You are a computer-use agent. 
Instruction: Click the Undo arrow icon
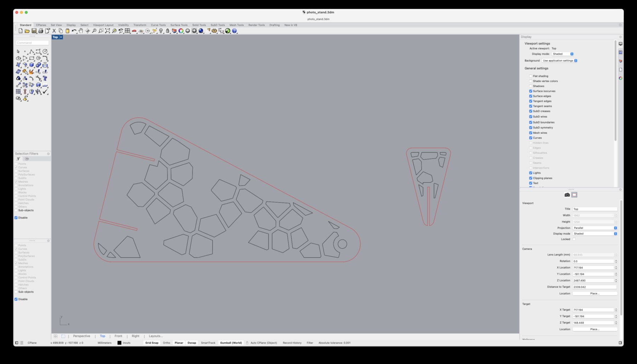coord(74,31)
